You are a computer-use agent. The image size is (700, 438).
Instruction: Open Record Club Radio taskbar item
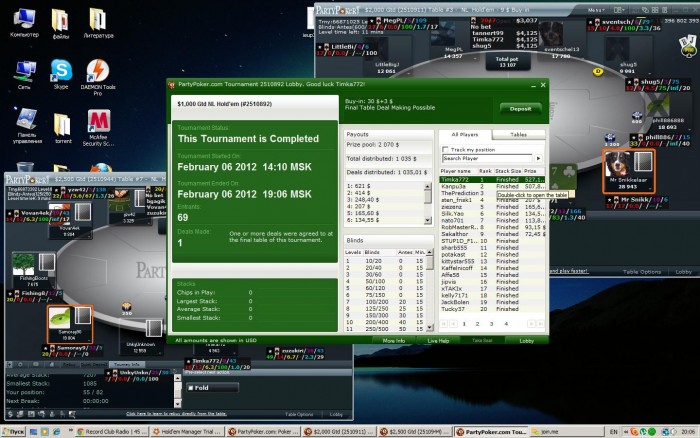(112, 432)
